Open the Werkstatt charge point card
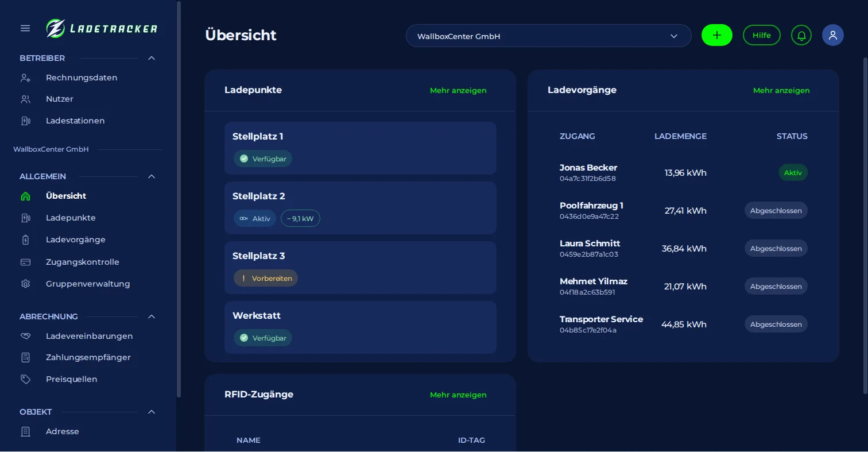The height and width of the screenshot is (452, 868). (x=361, y=327)
